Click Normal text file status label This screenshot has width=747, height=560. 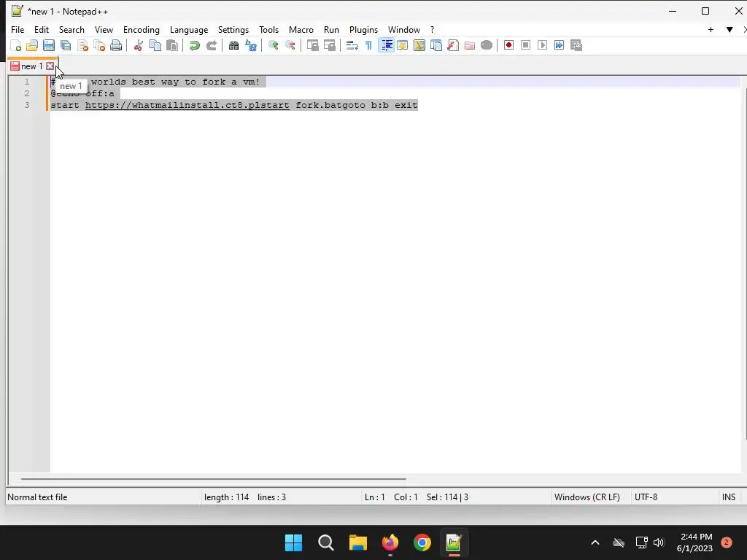click(37, 497)
